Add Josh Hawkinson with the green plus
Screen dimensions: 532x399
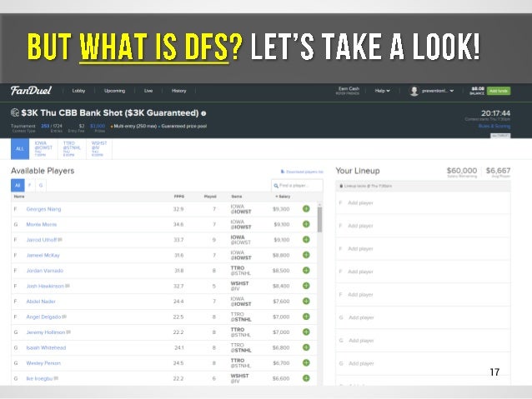click(306, 286)
